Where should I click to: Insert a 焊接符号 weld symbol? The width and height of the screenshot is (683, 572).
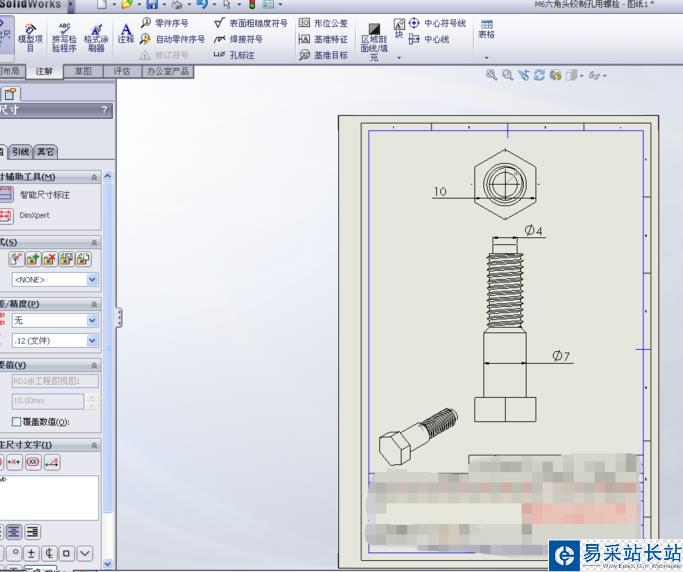coord(238,39)
